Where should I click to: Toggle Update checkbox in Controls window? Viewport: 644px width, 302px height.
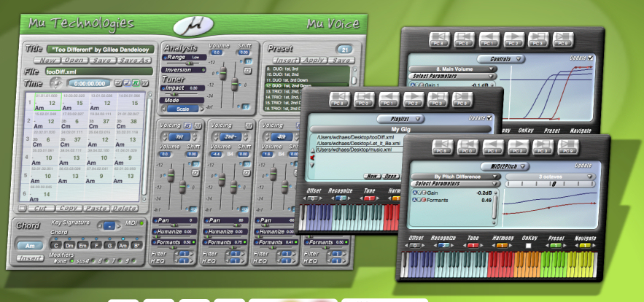[x=590, y=58]
